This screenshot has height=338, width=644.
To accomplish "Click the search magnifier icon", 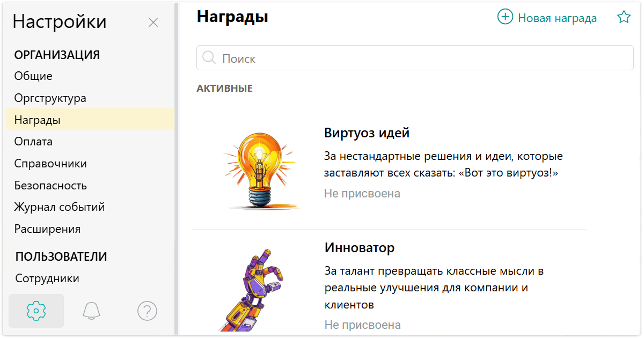I will 209,58.
